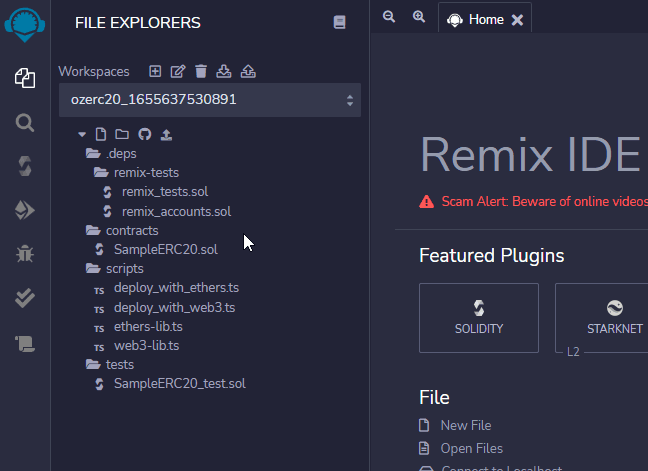
Task: Click the Scam Alert message text
Action: pyautogui.click(x=545, y=202)
